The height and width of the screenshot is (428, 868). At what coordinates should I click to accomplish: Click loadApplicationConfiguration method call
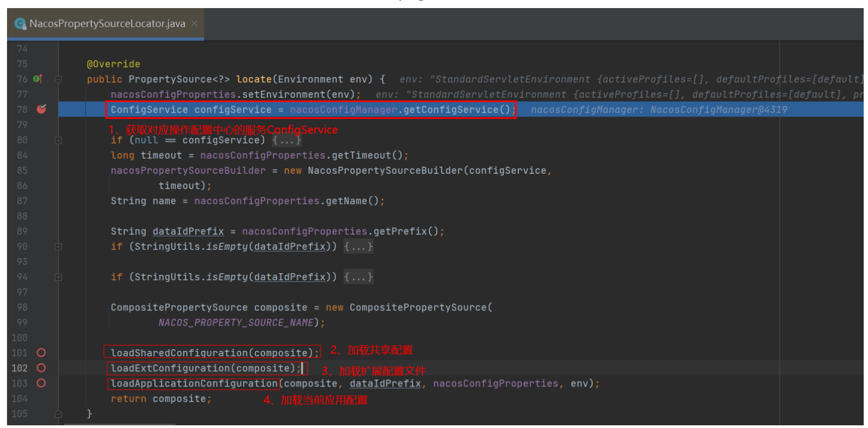pos(194,383)
